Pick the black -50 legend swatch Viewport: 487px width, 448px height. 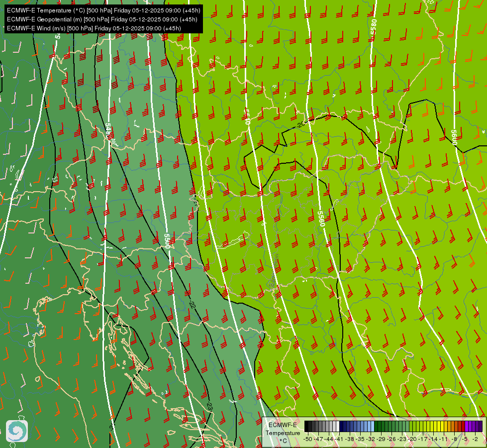click(306, 426)
